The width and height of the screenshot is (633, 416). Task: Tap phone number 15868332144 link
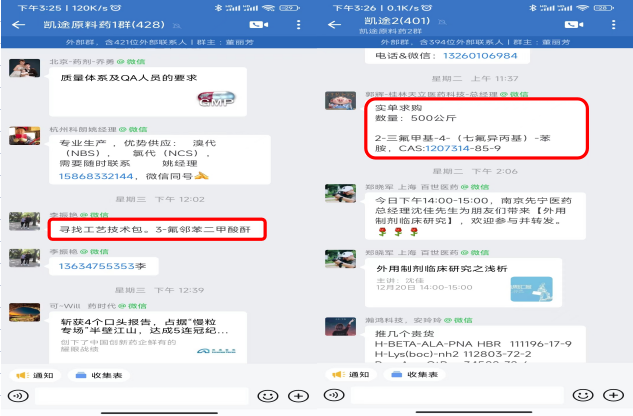pos(96,176)
